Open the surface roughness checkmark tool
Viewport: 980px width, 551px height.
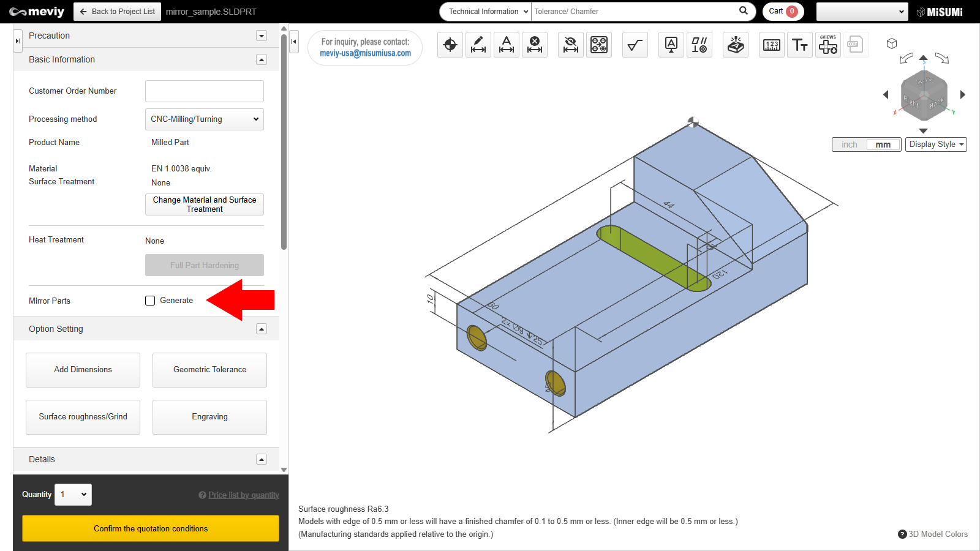click(635, 45)
